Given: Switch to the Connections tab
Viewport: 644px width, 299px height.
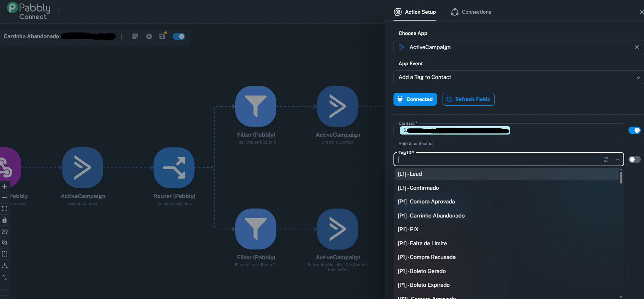Looking at the screenshot, I should pos(471,12).
